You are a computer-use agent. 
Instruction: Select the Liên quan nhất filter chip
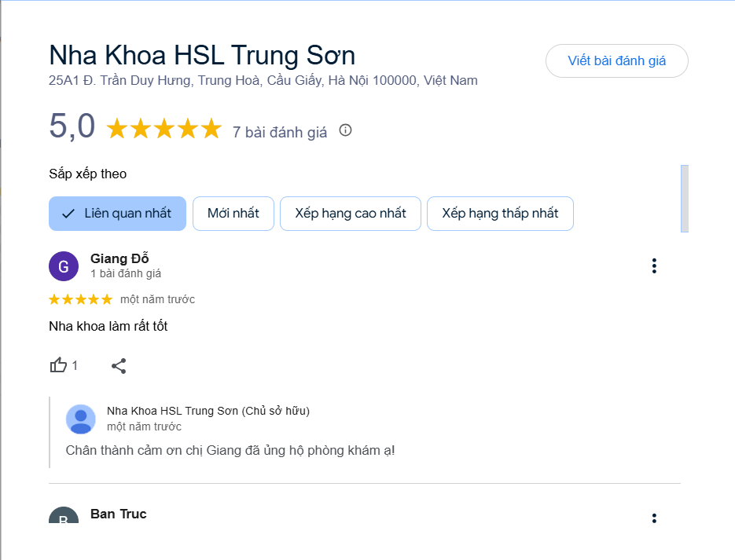click(117, 213)
